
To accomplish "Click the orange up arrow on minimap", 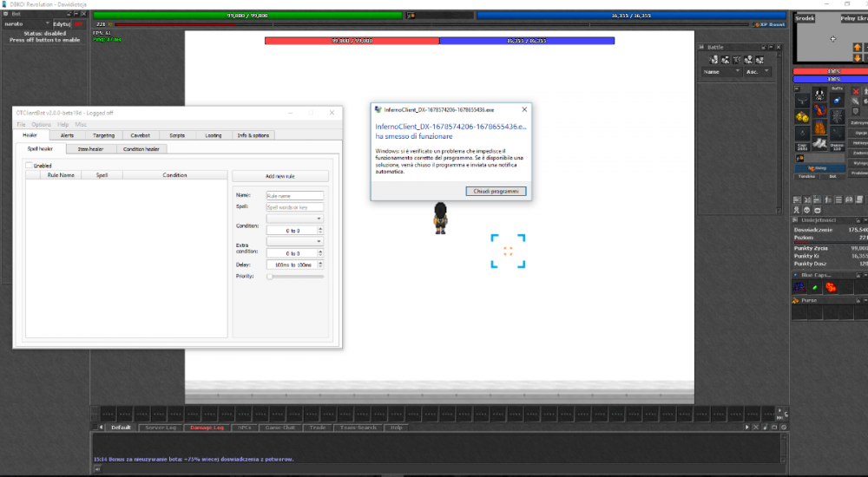I will 858,48.
